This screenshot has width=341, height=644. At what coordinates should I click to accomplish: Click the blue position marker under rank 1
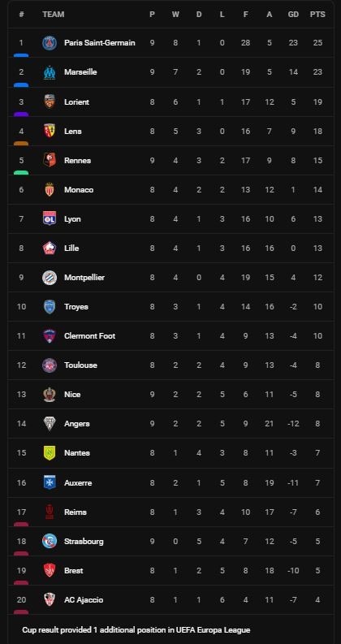tap(21, 55)
